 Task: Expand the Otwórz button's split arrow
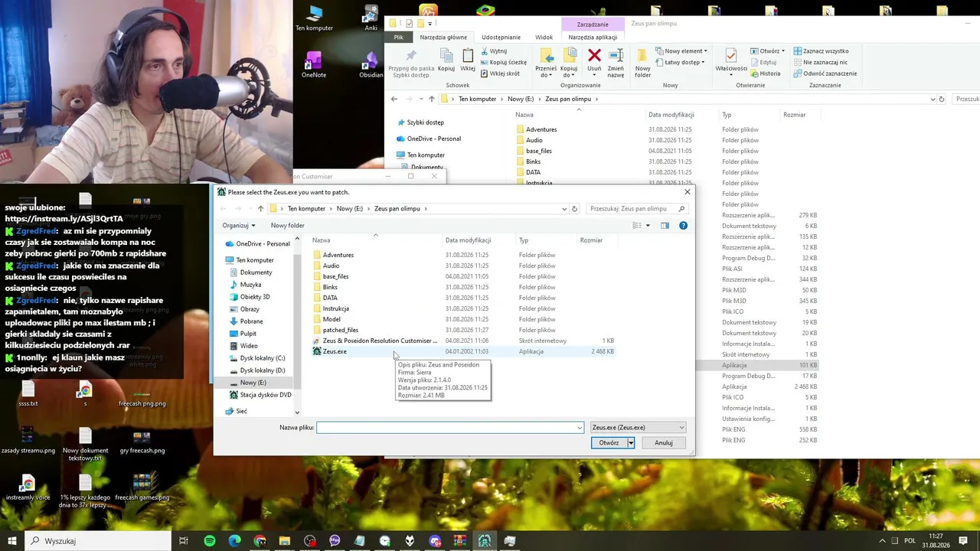point(631,443)
